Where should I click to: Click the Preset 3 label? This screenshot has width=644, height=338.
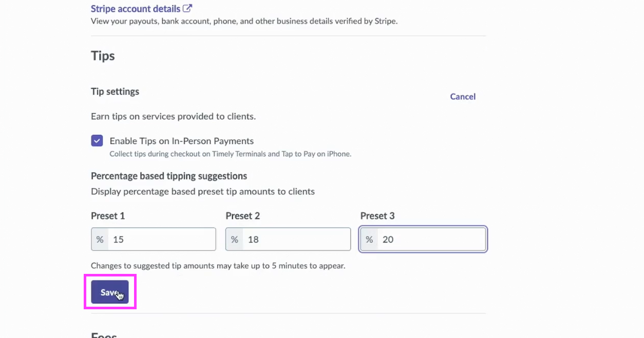pos(377,216)
